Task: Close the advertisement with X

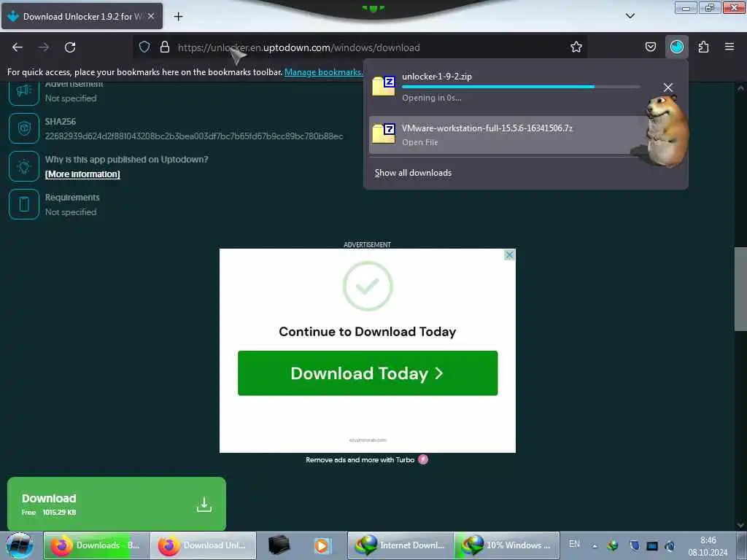Action: coord(509,254)
